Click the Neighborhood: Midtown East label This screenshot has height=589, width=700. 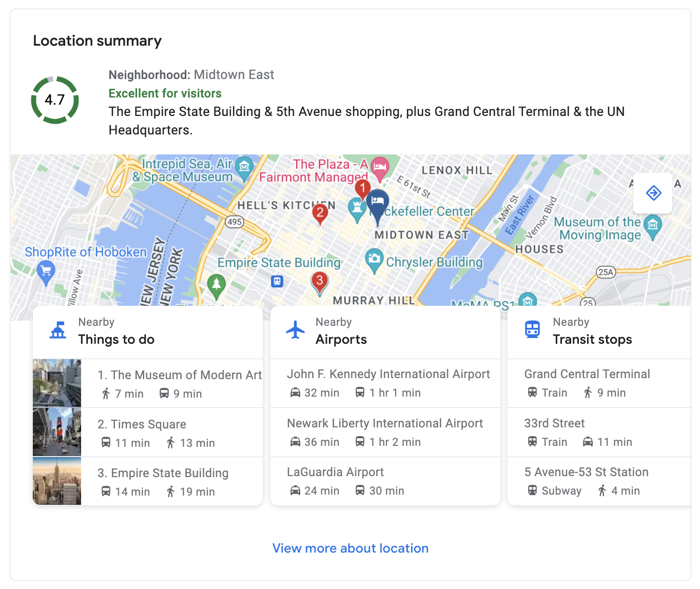point(191,75)
